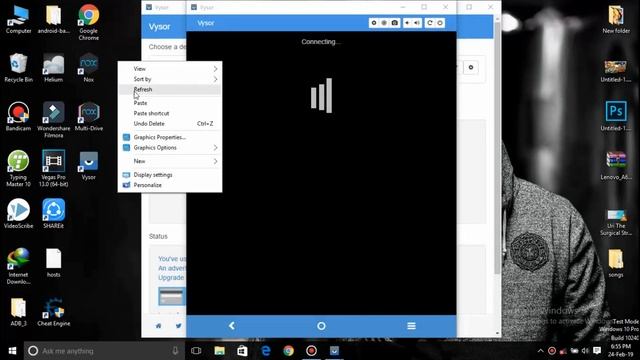Open Task View on the taskbar
This screenshot has height=360, width=640.
pos(196,351)
